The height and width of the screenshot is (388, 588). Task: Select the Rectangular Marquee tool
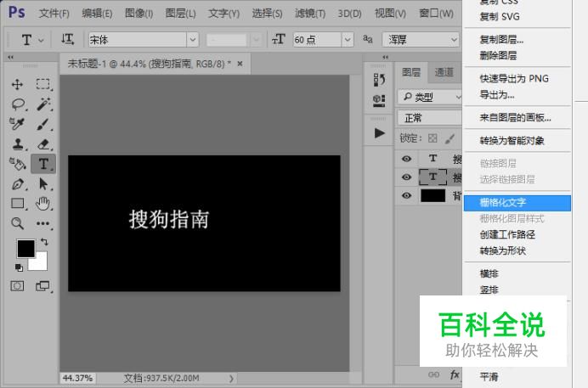(42, 84)
